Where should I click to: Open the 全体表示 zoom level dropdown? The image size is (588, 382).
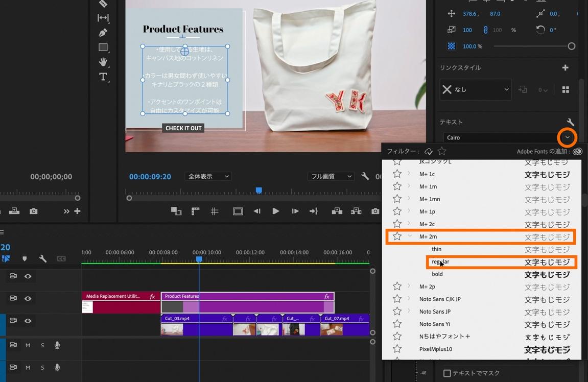click(208, 176)
